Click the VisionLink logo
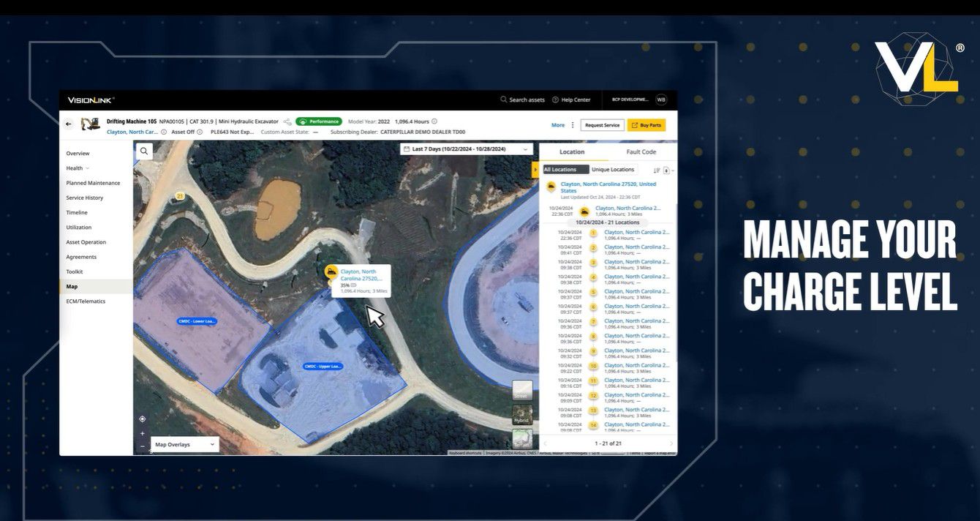Screen dimensions: 980x521 click(91, 100)
